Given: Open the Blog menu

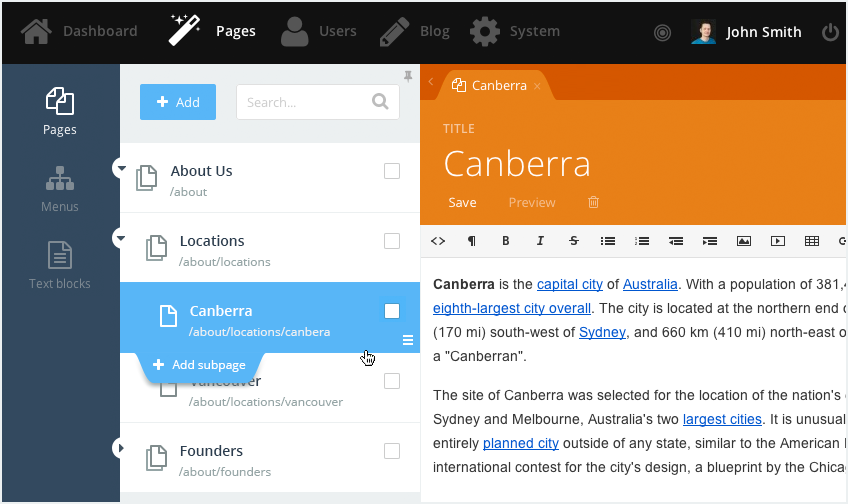Looking at the screenshot, I should click(x=415, y=31).
